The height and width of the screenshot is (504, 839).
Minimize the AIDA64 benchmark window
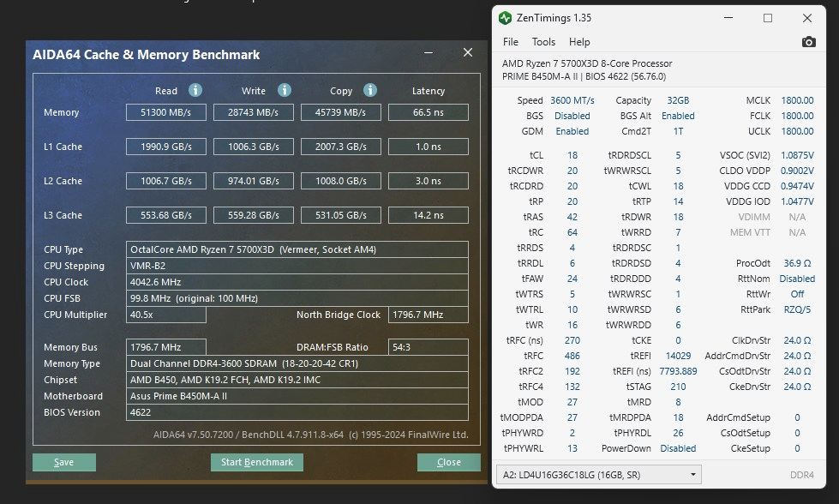428,52
